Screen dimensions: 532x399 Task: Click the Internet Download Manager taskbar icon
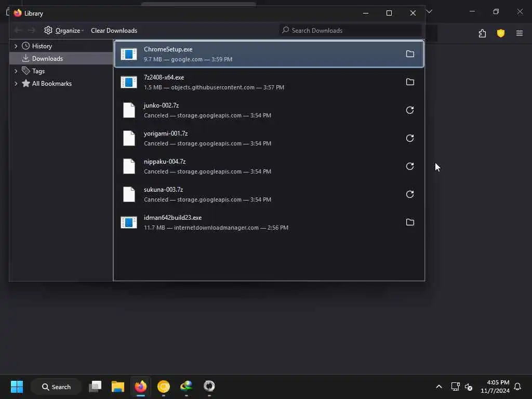pyautogui.click(x=187, y=387)
